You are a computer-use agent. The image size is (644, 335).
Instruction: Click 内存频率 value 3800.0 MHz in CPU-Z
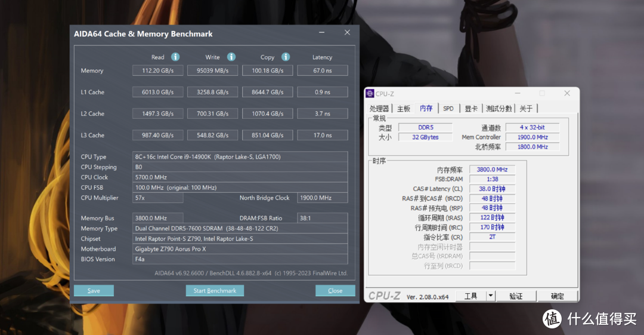coord(492,169)
